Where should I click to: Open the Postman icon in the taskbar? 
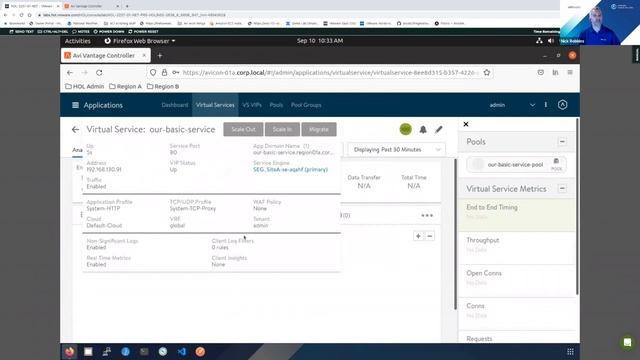tap(200, 351)
